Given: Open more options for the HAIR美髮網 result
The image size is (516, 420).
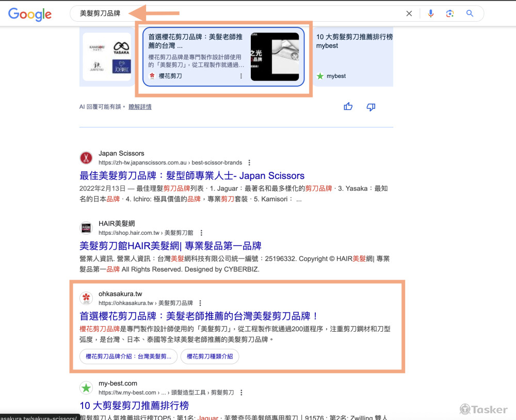Looking at the screenshot, I should [x=201, y=233].
